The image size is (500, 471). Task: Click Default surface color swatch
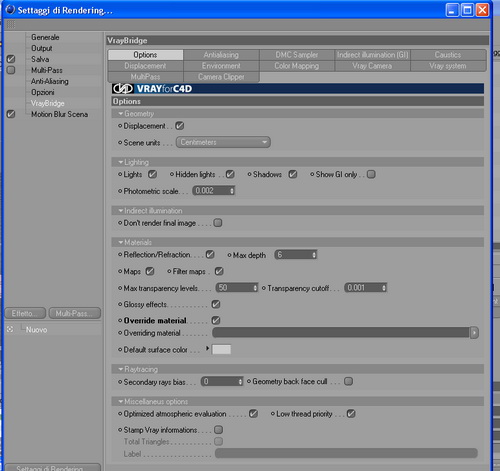(x=221, y=349)
